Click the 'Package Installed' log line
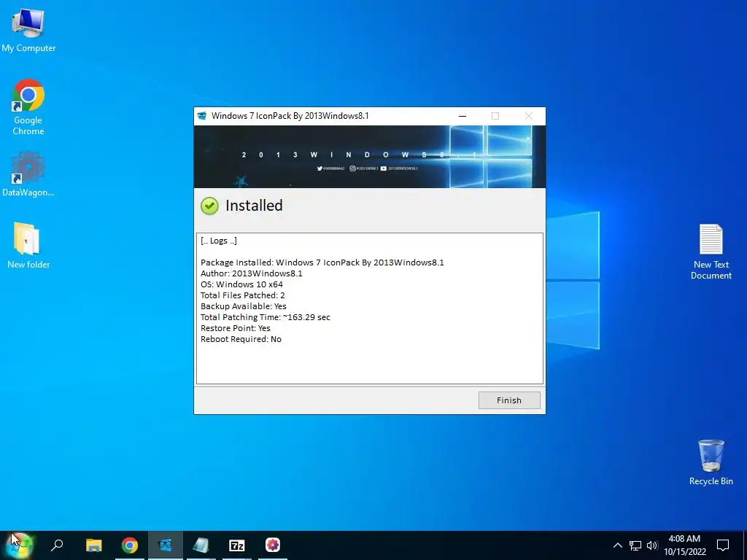This screenshot has height=560, width=747. pos(322,262)
